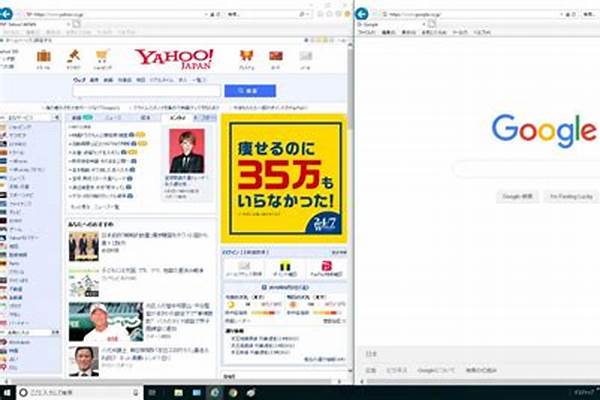Expand search provider dropdown in Yahoo window
This screenshot has height=400, width=600.
pyautogui.click(x=308, y=14)
